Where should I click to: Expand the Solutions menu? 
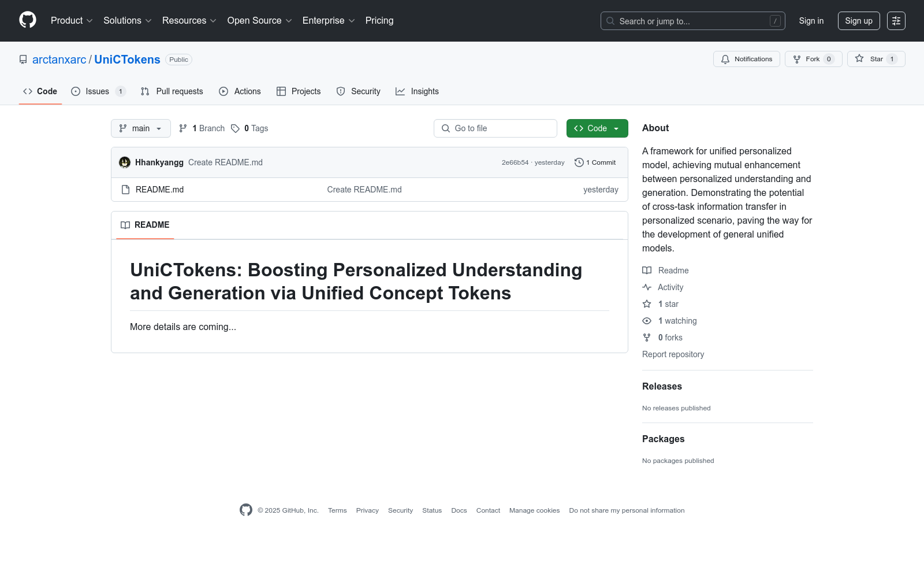click(128, 21)
